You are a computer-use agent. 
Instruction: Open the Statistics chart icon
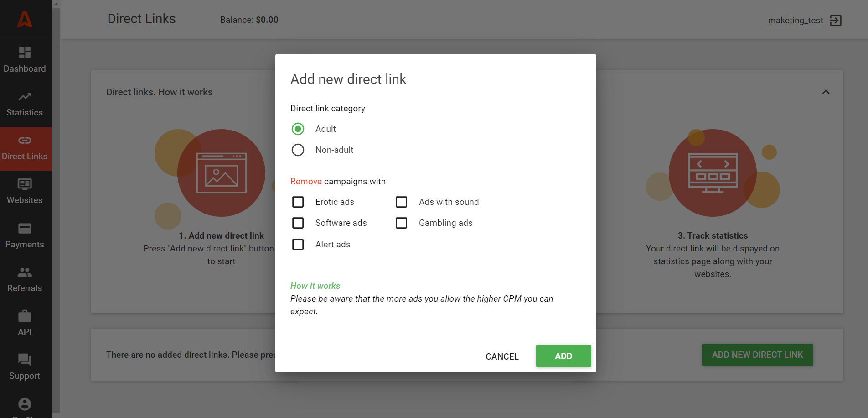click(25, 97)
